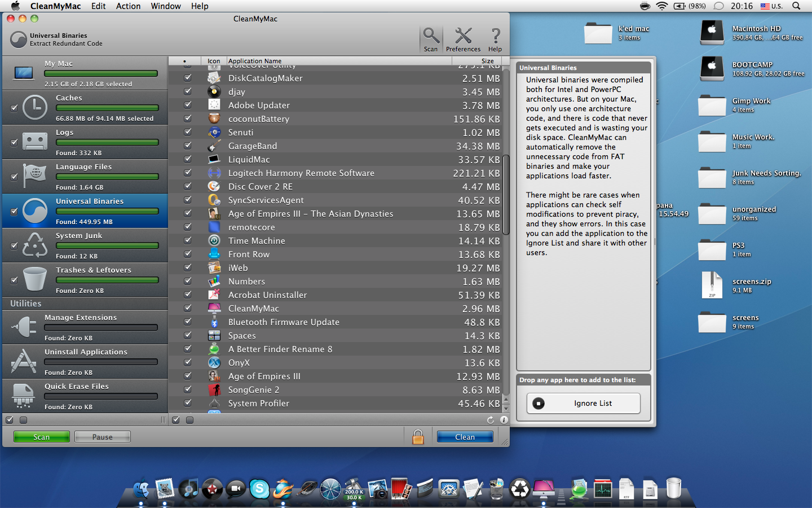This screenshot has height=508, width=812.
Task: Open the Macintosh HD desktop drive
Action: [x=712, y=32]
